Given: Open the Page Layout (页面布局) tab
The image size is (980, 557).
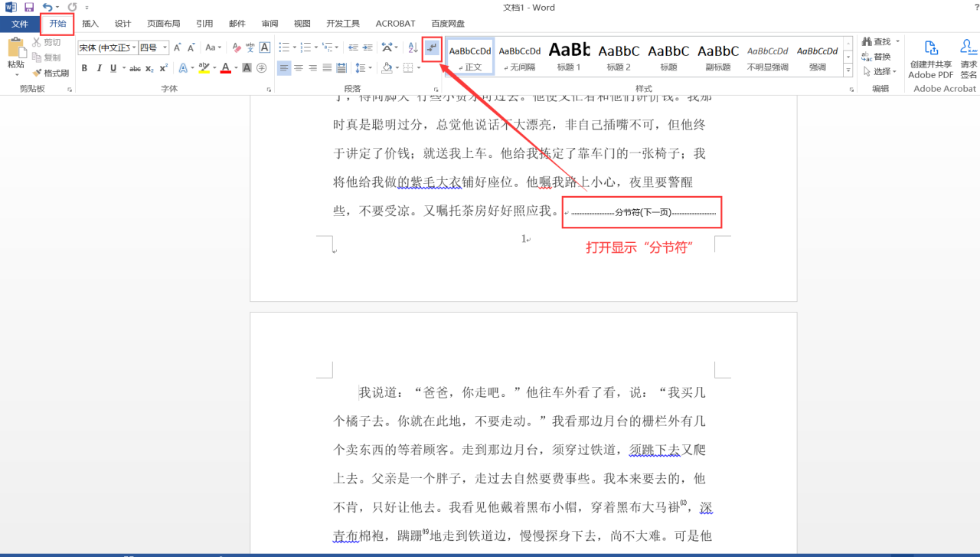Looking at the screenshot, I should point(164,24).
